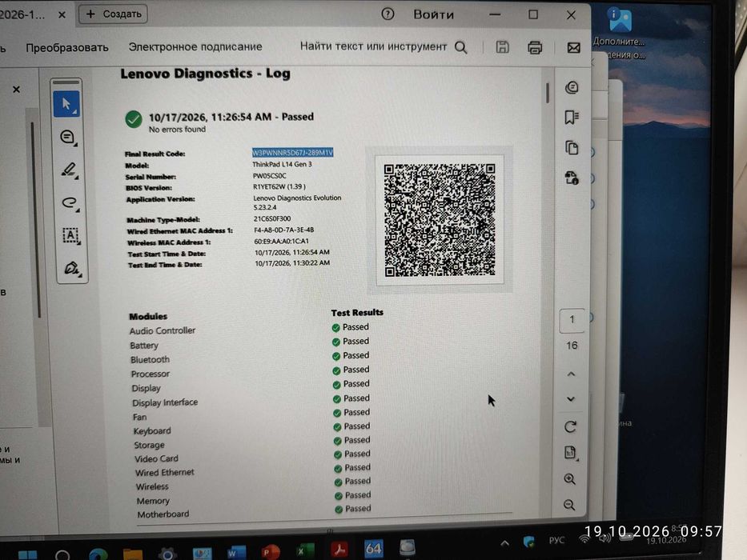Show the Bookmarks panel
747x560 pixels.
tap(572, 117)
